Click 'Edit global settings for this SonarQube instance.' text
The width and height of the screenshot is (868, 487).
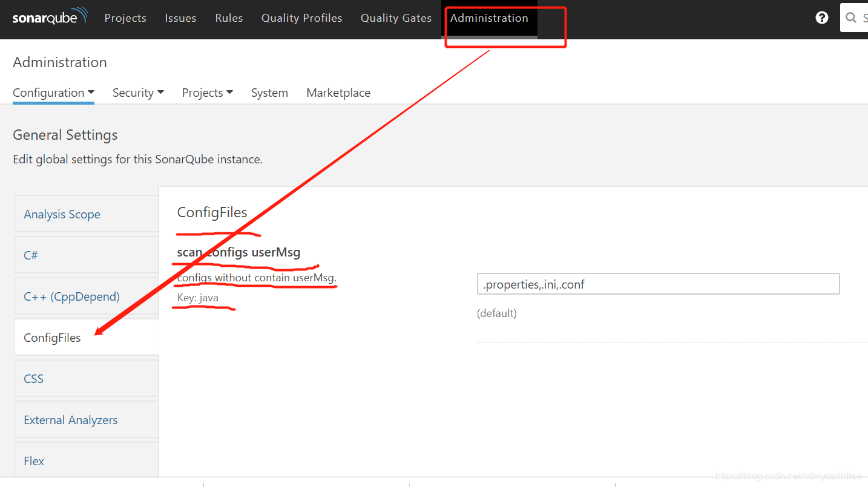[137, 160]
